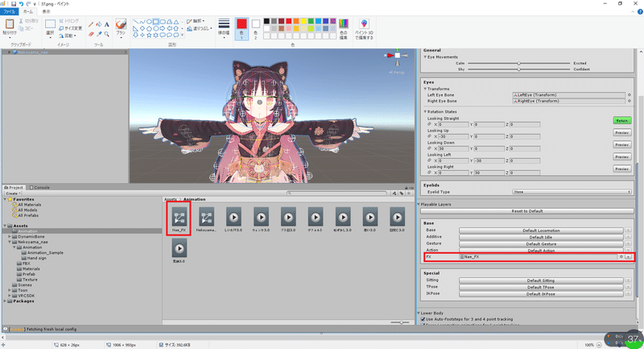Select the Magnifier tool
This screenshot has height=349, width=644.
[x=106, y=34]
